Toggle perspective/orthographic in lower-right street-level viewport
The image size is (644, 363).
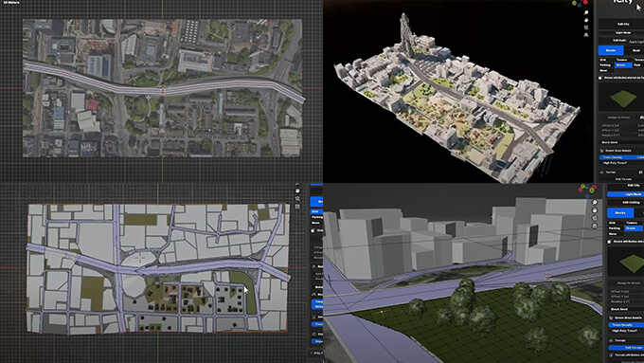pos(595,226)
